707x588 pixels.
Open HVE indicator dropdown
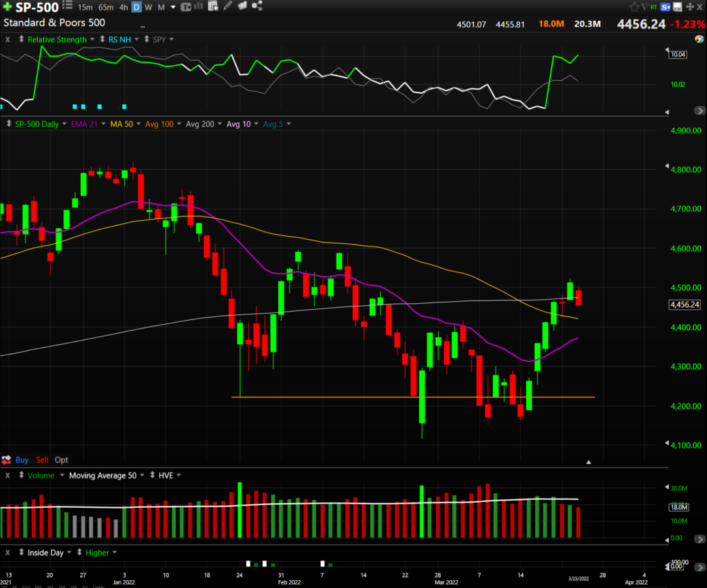coord(179,475)
